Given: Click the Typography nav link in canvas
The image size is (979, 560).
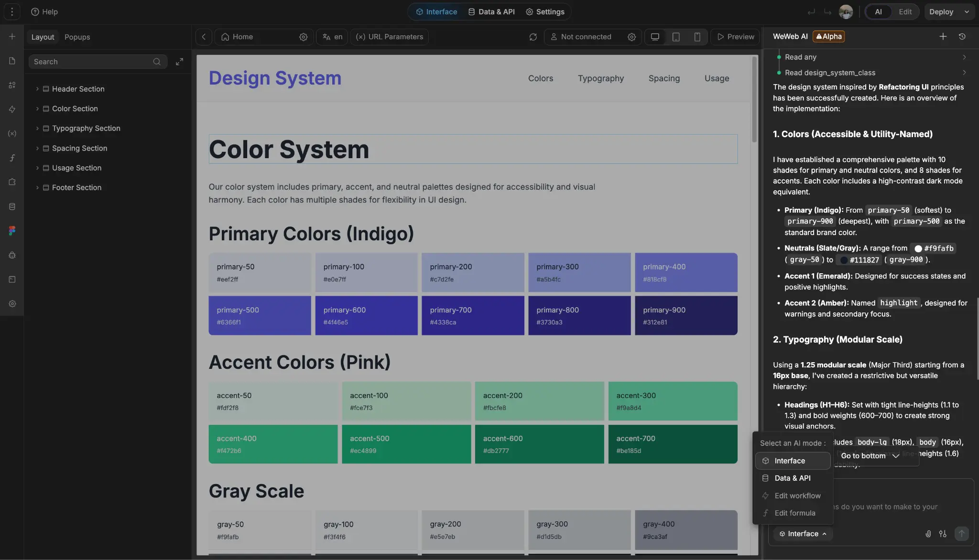Looking at the screenshot, I should [600, 78].
